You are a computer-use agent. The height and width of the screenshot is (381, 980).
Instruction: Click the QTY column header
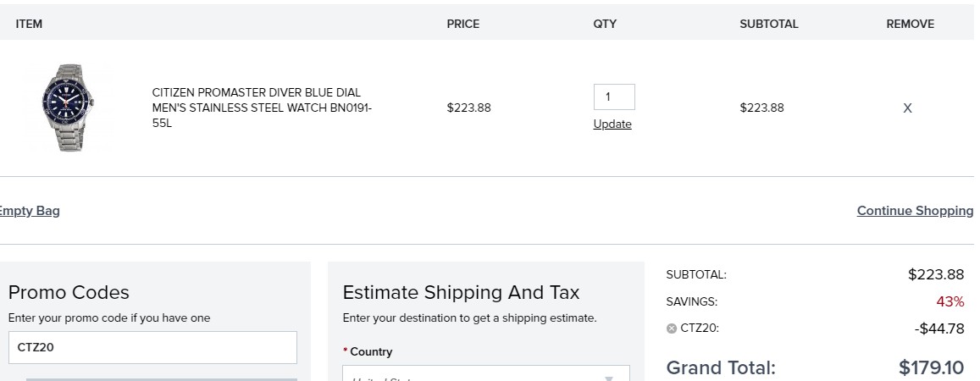coord(605,24)
